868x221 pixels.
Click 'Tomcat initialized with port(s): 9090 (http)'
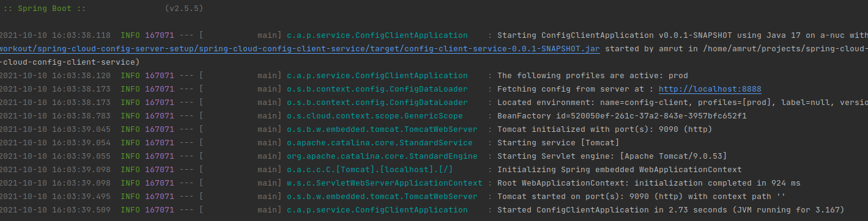pyautogui.click(x=604, y=129)
